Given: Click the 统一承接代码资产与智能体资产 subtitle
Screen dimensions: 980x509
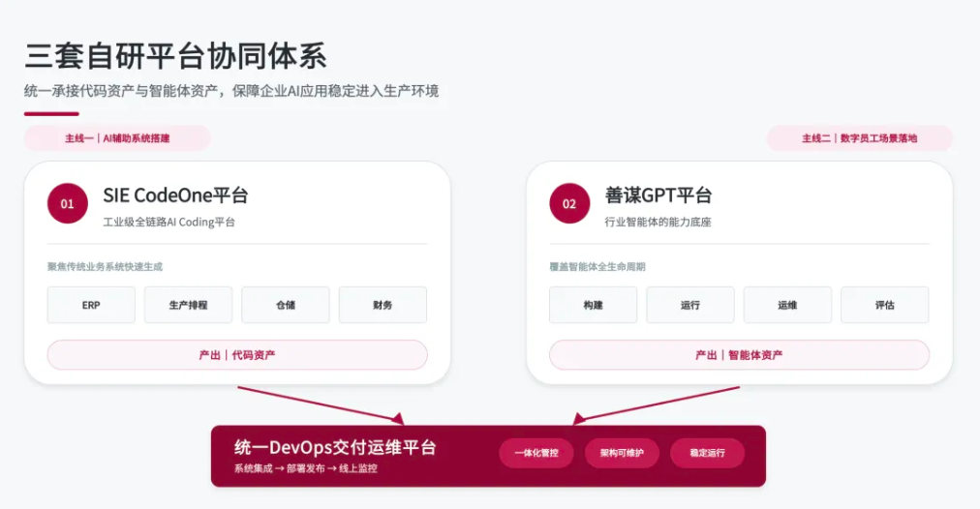Looking at the screenshot, I should [x=231, y=91].
